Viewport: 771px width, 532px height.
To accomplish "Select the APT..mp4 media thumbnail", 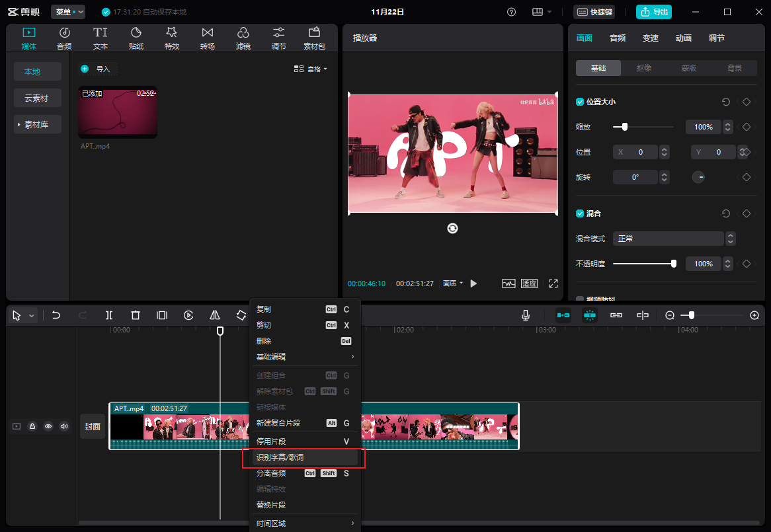I will [118, 112].
